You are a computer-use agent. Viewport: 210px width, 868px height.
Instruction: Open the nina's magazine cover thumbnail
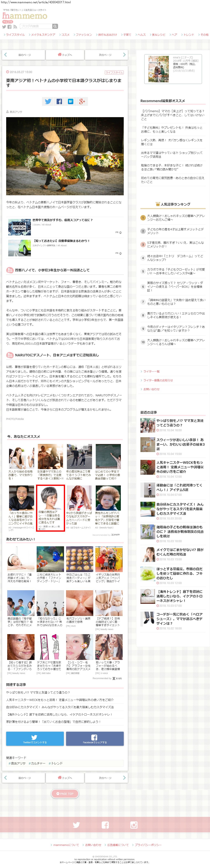click(159, 69)
